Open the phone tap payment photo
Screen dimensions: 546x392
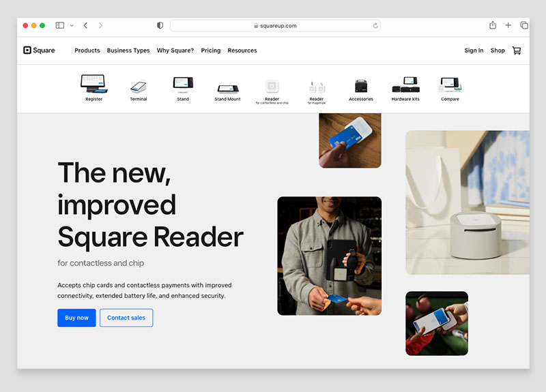click(x=437, y=323)
